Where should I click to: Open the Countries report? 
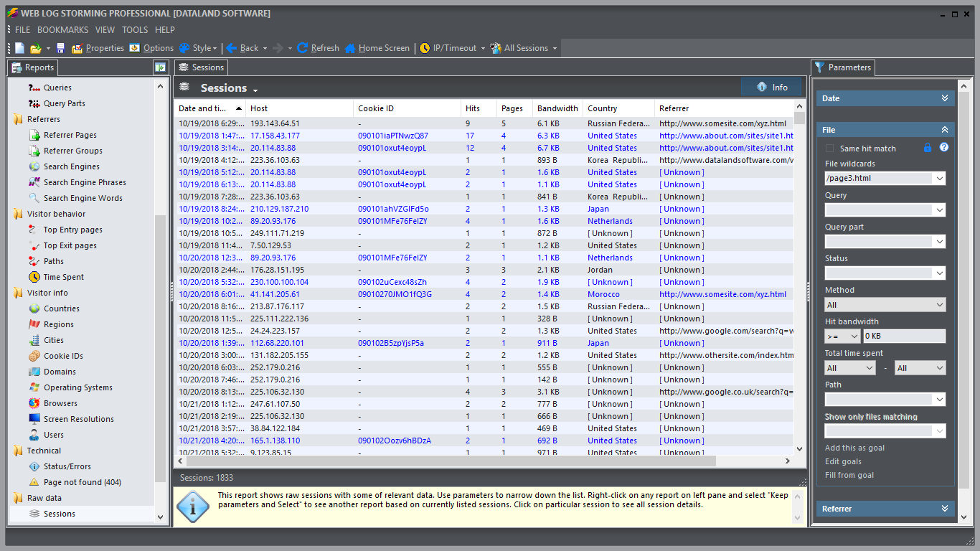tap(61, 309)
